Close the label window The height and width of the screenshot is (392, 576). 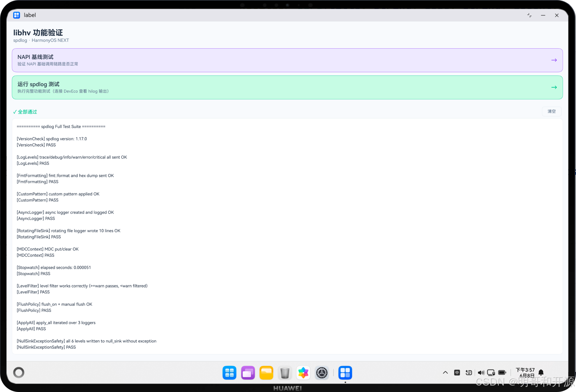[x=557, y=15]
